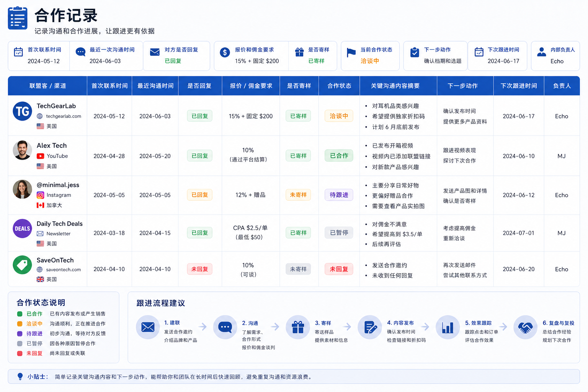Click the 2024-07-01 follow-up date cell

[x=518, y=233]
